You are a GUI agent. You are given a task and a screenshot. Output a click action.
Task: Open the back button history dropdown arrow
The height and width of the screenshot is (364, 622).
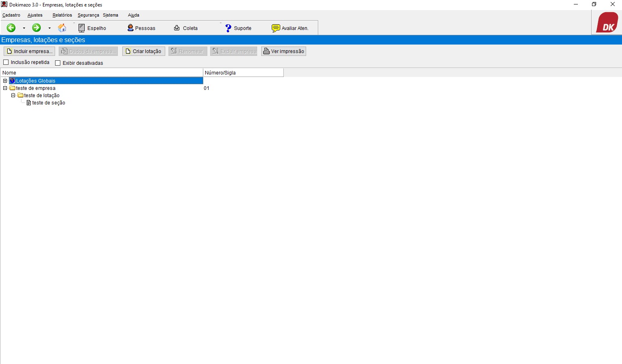[24, 28]
